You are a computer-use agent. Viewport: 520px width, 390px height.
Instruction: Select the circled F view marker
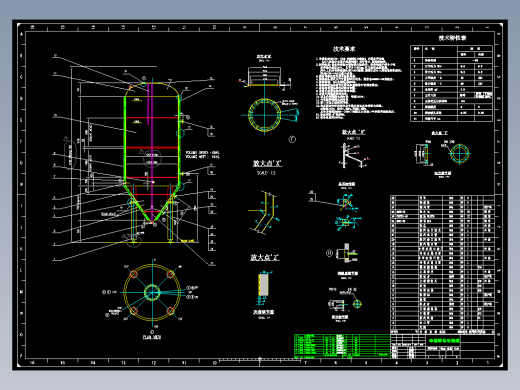[x=292, y=140]
